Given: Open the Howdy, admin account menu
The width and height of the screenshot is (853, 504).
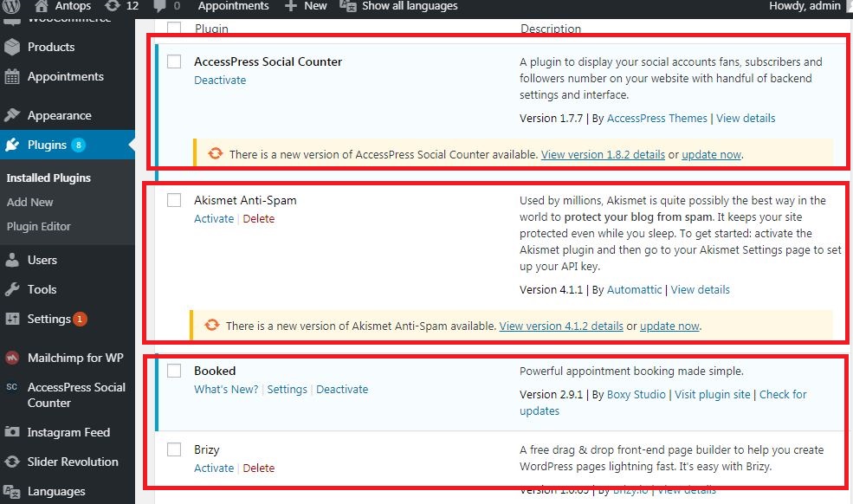Looking at the screenshot, I should (805, 6).
